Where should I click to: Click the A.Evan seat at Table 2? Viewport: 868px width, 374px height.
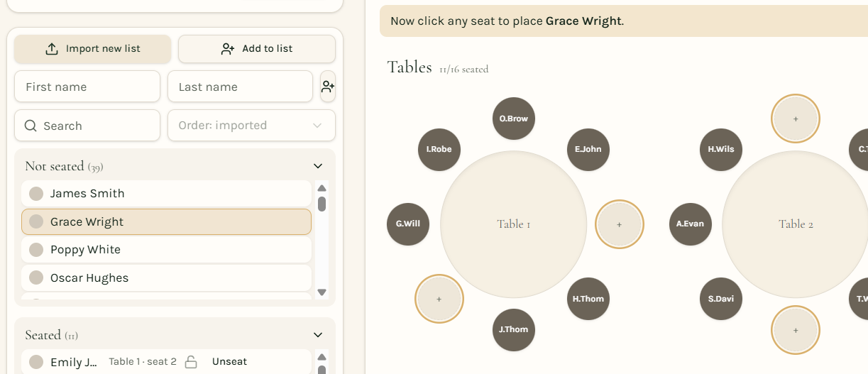(x=690, y=224)
